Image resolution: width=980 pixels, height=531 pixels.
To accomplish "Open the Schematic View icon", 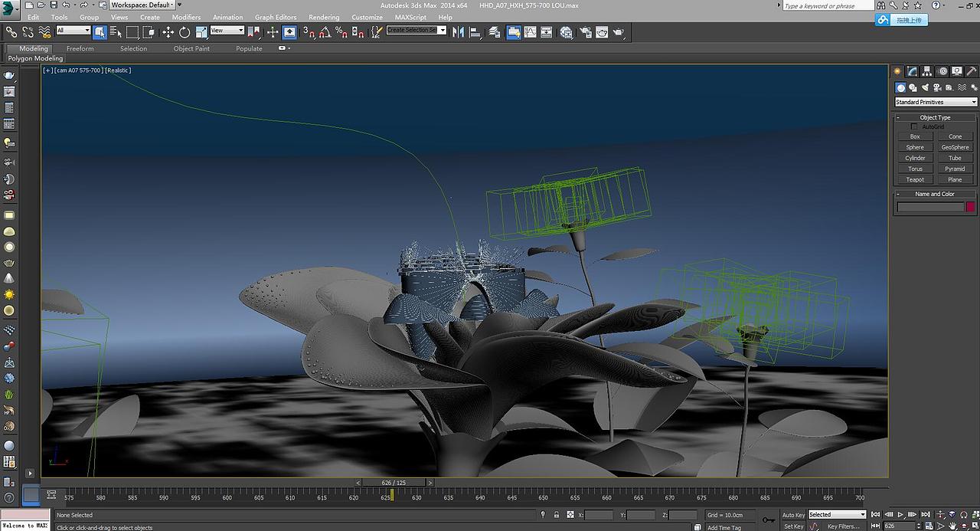I will [x=547, y=31].
